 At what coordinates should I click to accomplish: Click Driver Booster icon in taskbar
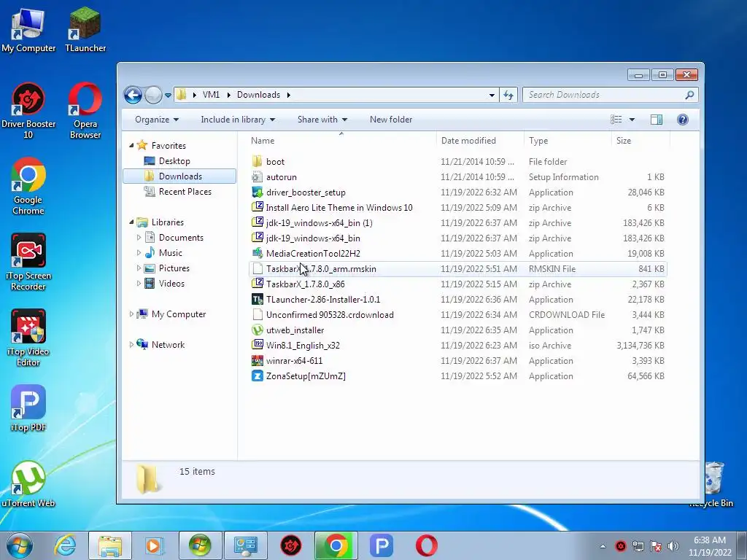pyautogui.click(x=290, y=545)
